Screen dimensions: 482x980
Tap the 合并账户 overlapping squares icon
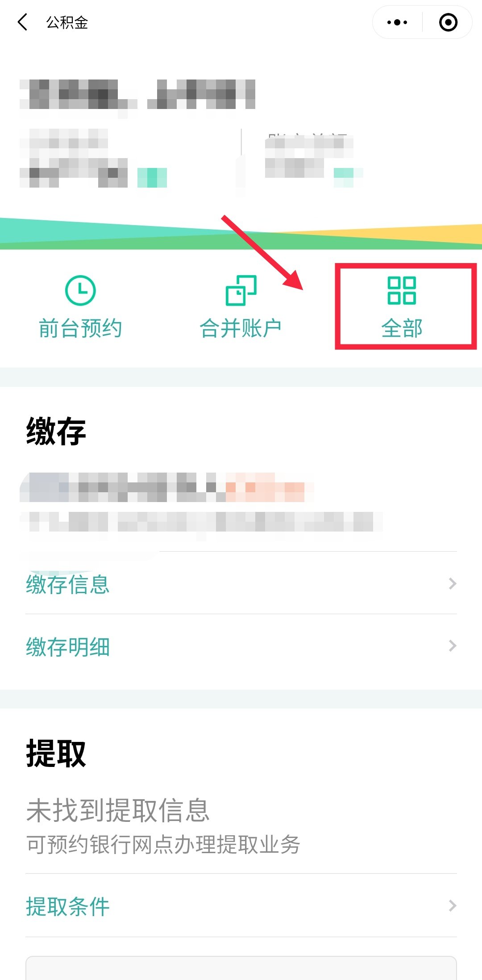(x=241, y=290)
